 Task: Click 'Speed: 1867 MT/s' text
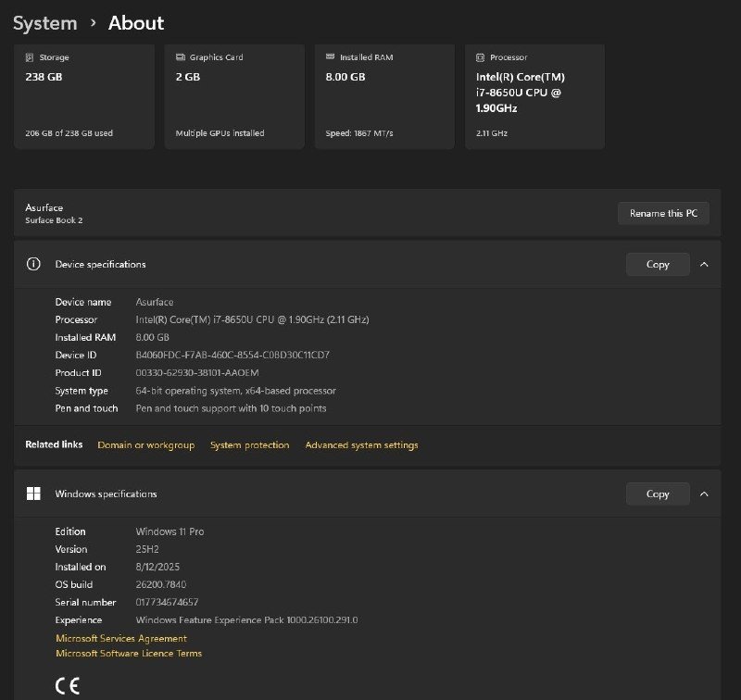coord(359,133)
